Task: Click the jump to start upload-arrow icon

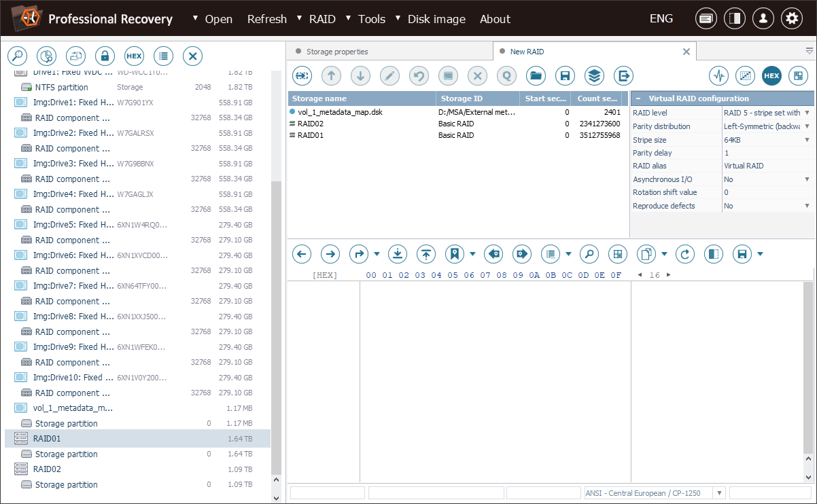Action: click(426, 254)
